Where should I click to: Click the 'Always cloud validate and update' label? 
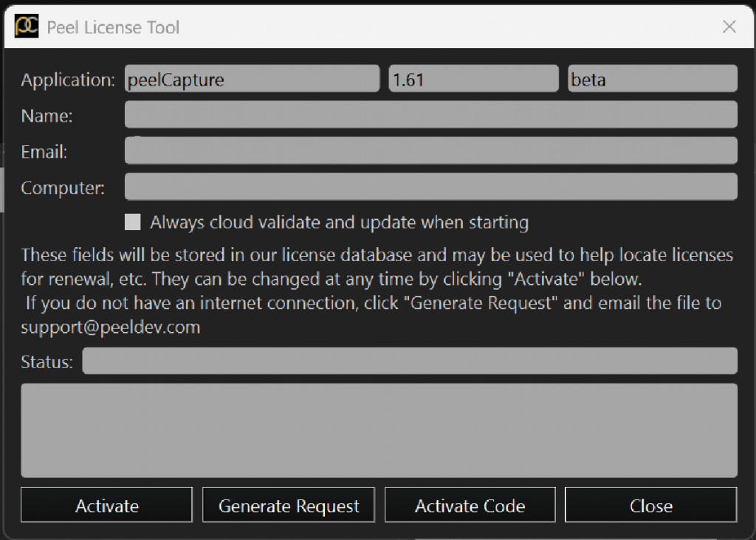tap(340, 223)
